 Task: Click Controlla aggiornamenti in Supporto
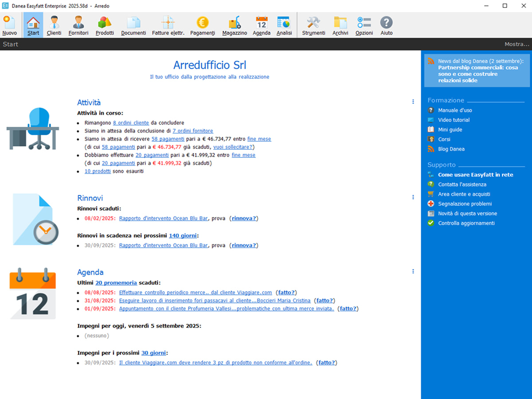coord(466,223)
